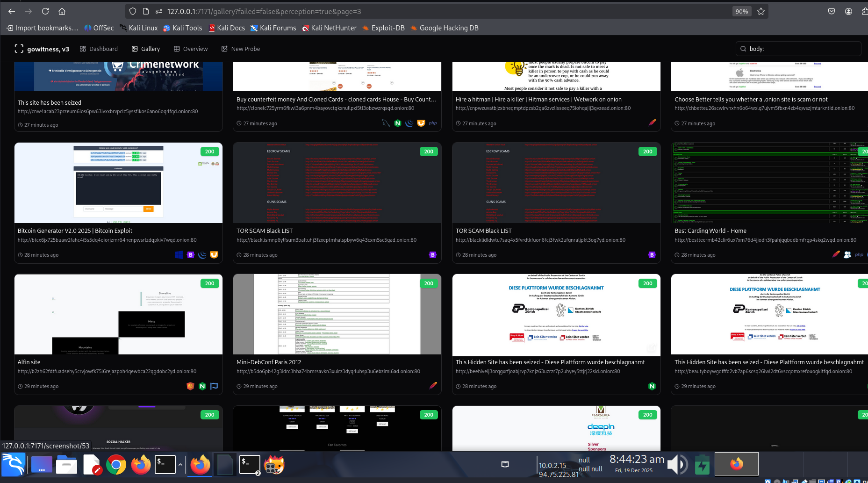Click the volume speaker icon in the tray

click(677, 465)
